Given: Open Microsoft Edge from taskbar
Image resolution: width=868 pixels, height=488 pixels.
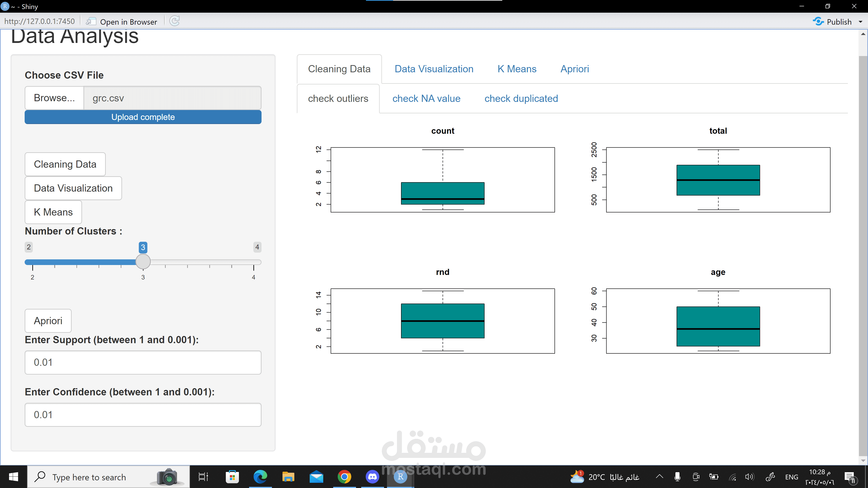Looking at the screenshot, I should tap(260, 477).
